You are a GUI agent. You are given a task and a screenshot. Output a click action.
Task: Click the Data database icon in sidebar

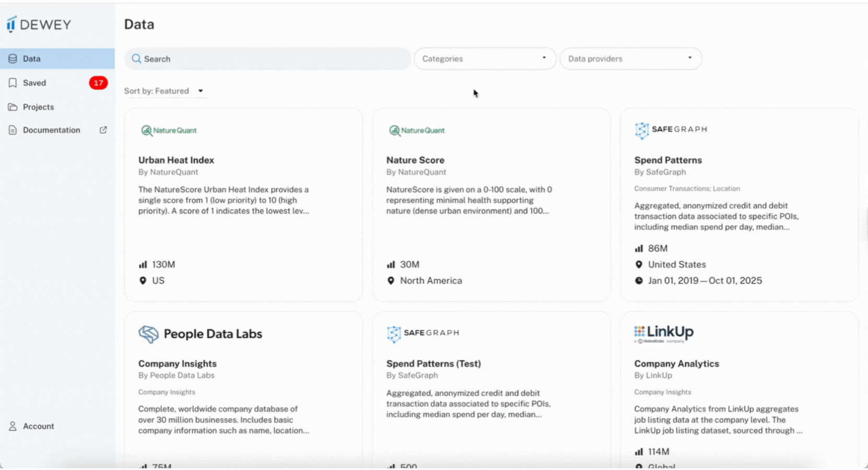13,59
